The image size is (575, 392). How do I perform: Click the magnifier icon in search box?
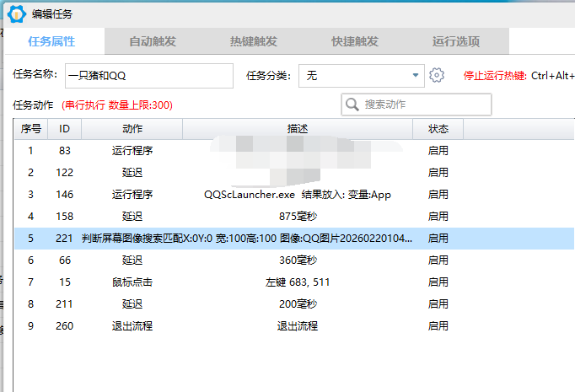coord(352,104)
